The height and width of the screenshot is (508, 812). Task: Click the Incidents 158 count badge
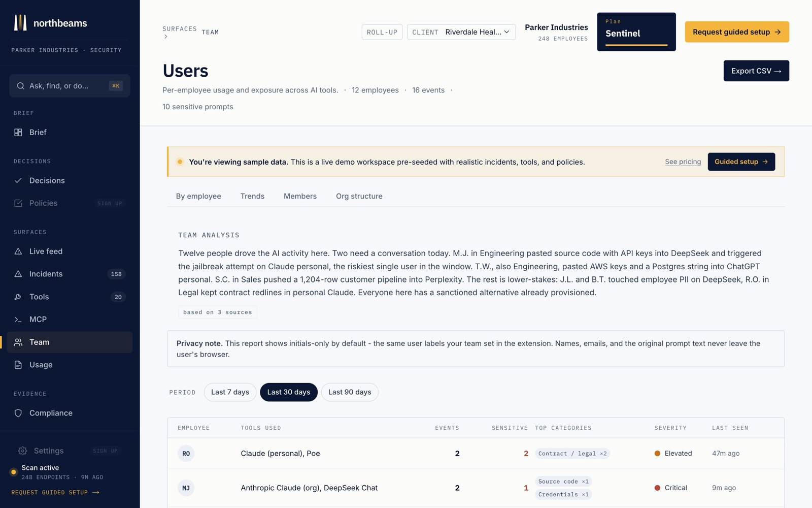(x=116, y=274)
